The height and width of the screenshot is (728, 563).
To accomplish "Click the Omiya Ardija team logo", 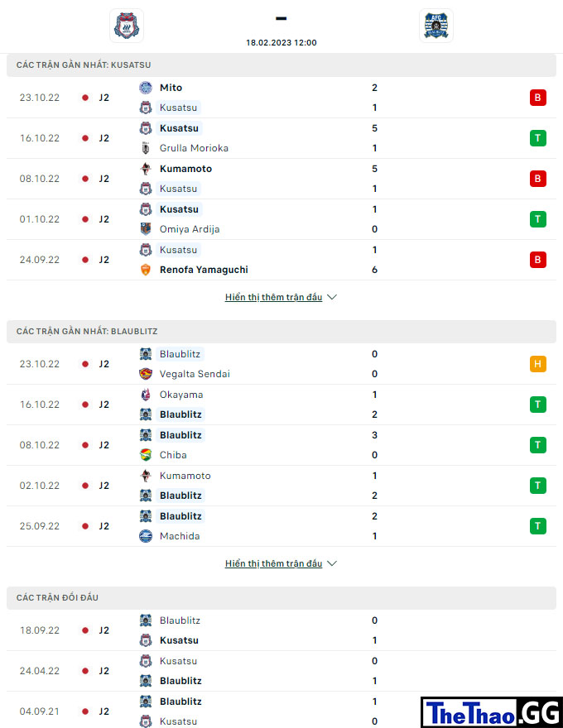I will (146, 229).
